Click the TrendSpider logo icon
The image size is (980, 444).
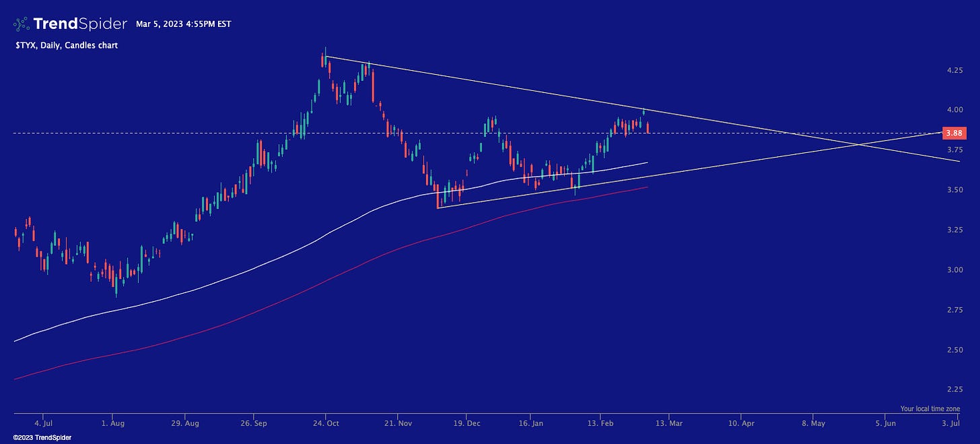pyautogui.click(x=21, y=24)
